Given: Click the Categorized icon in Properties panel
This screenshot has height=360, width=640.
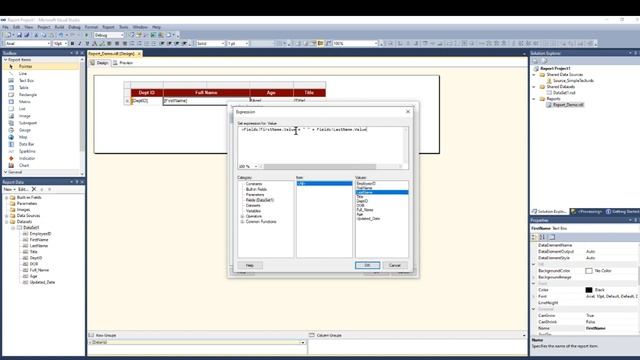Looking at the screenshot, I should tap(534, 237).
